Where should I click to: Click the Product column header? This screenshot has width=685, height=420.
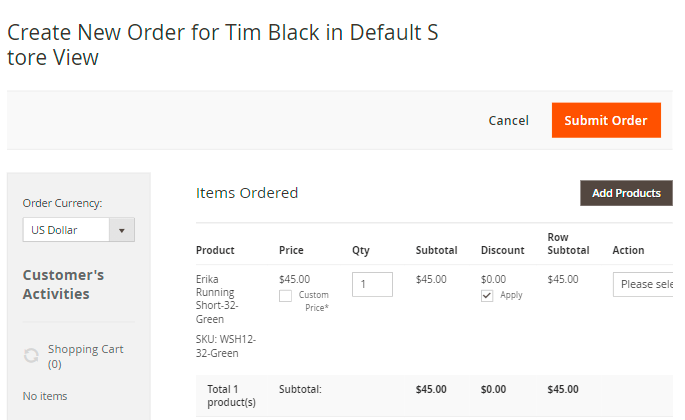(x=215, y=250)
